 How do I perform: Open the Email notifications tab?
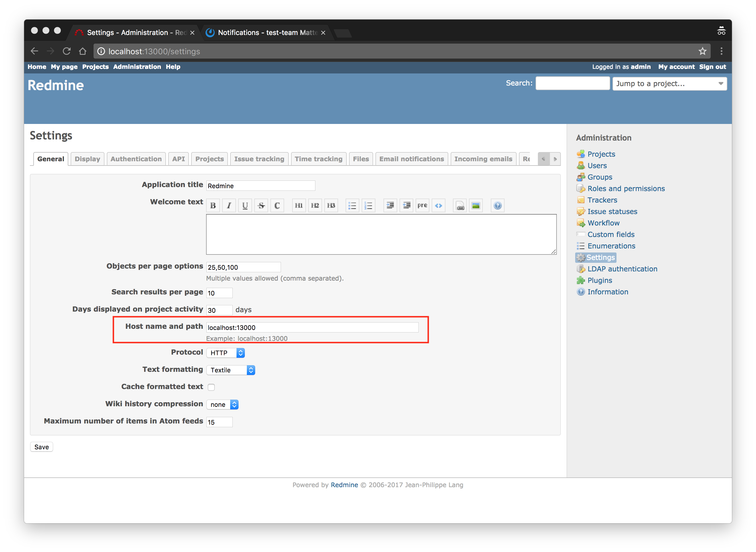[411, 159]
